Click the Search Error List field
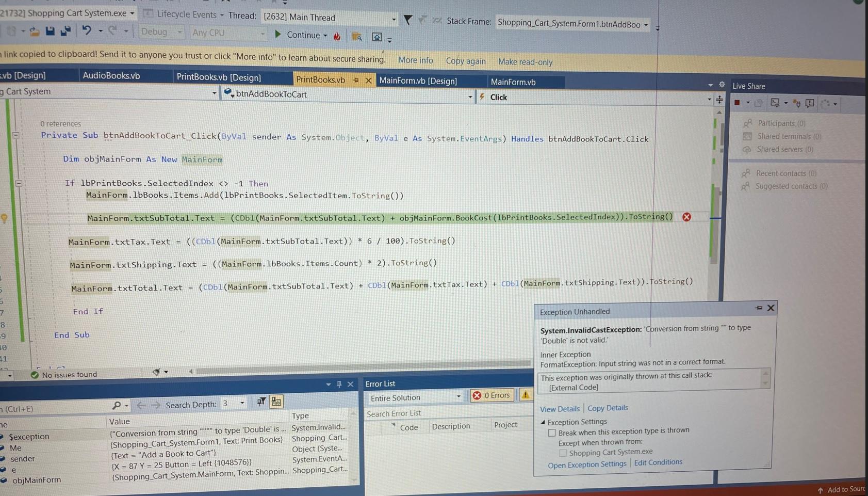This screenshot has width=868, height=496. [x=449, y=413]
